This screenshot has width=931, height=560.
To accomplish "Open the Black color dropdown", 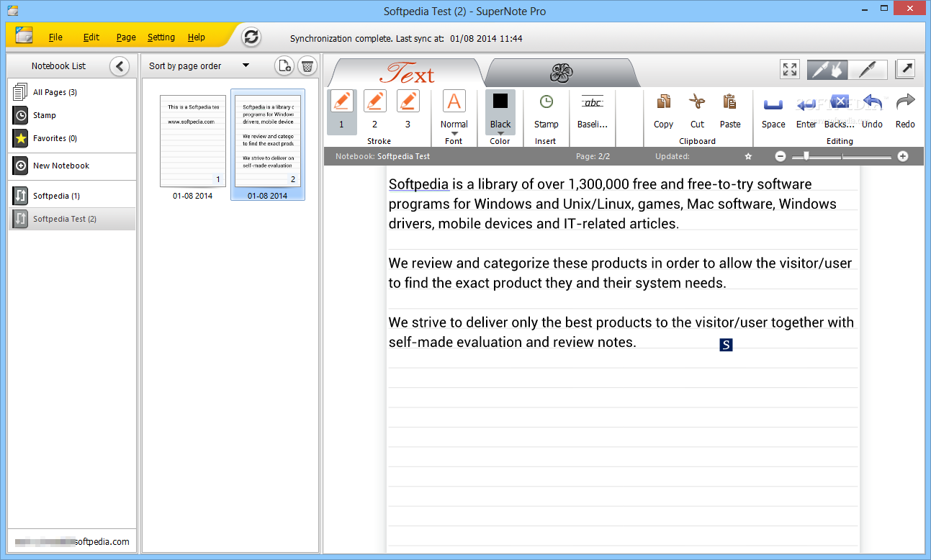I will click(500, 112).
